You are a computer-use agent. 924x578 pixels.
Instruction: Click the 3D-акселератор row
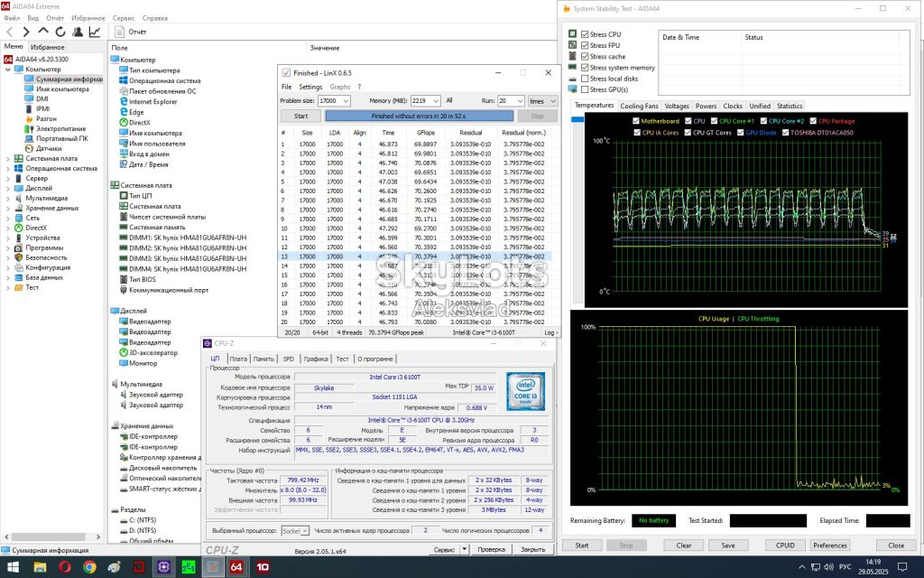[x=153, y=353]
